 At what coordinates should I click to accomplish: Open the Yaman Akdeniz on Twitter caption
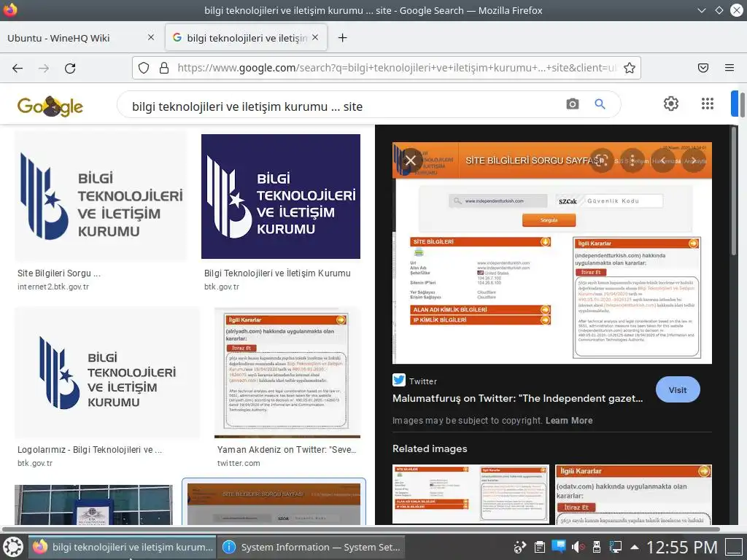[x=287, y=449]
